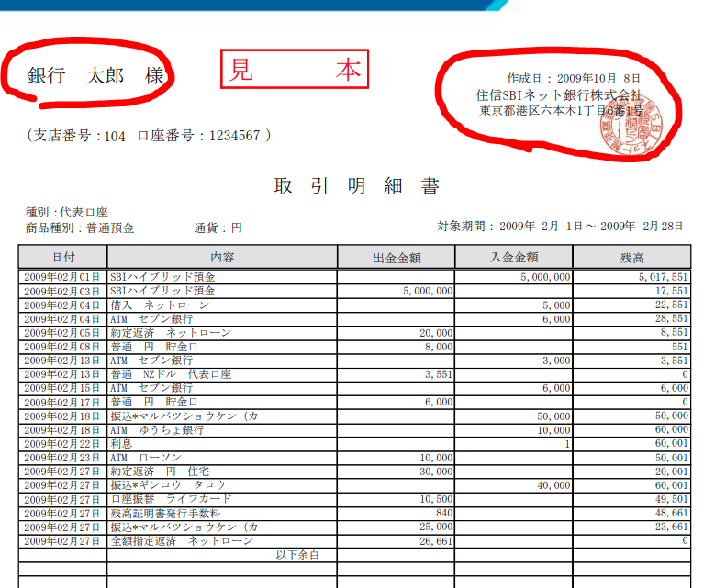Select the withdrawal amount 840

tap(444, 514)
